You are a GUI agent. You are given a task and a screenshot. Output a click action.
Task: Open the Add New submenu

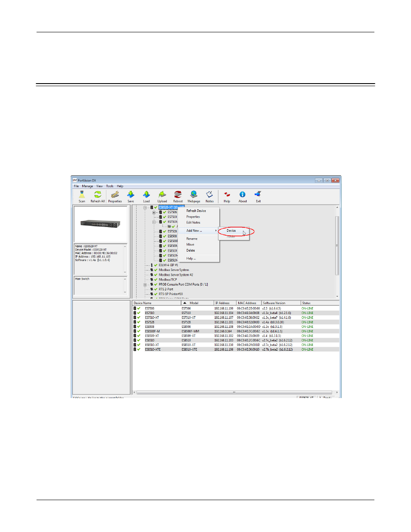(x=199, y=230)
